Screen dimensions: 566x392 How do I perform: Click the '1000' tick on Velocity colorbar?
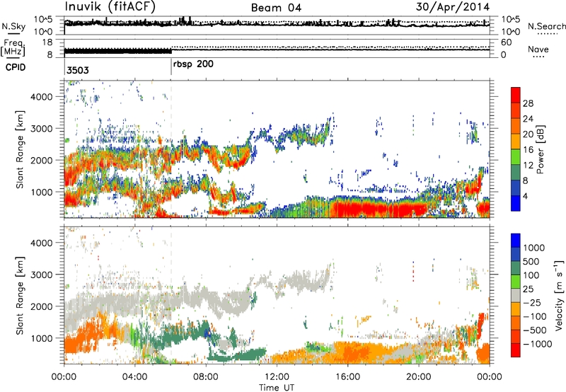point(534,248)
